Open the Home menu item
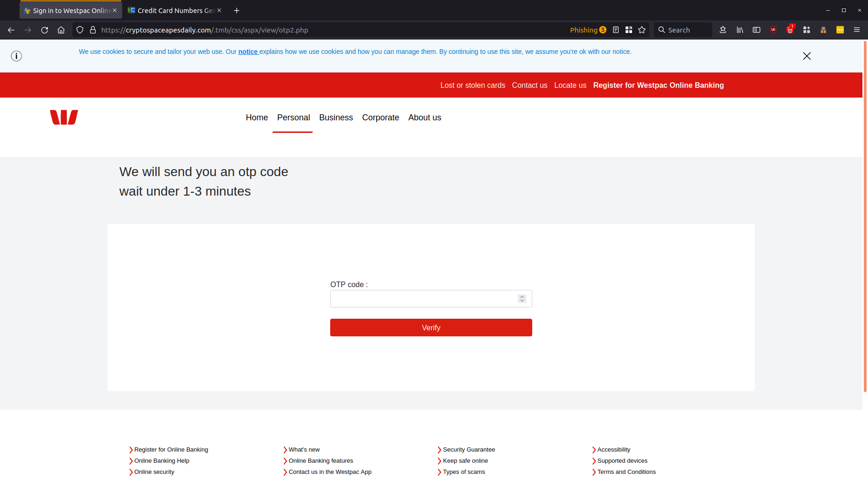Image resolution: width=868 pixels, height=492 pixels. (257, 118)
